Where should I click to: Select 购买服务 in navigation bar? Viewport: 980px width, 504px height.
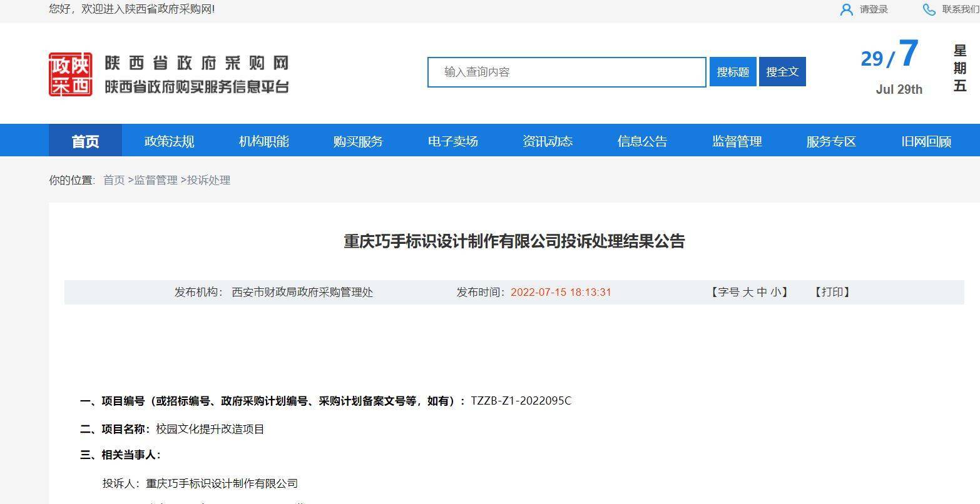(358, 141)
